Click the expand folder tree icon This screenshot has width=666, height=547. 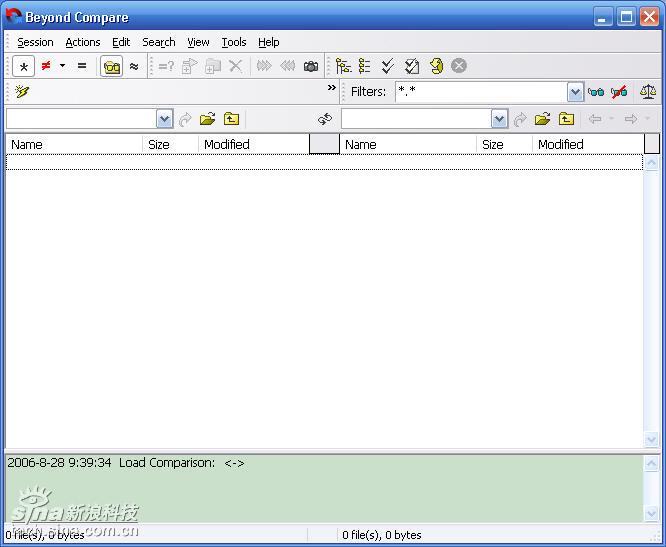tap(343, 66)
